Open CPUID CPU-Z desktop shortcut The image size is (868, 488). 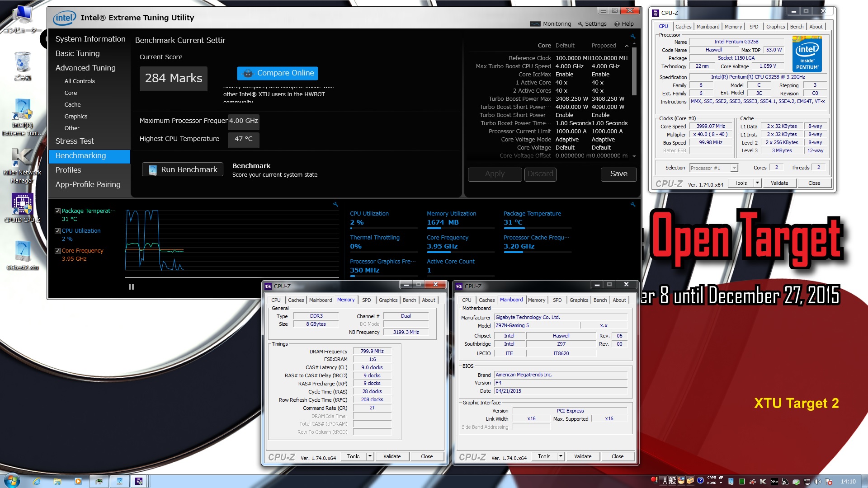coord(22,208)
